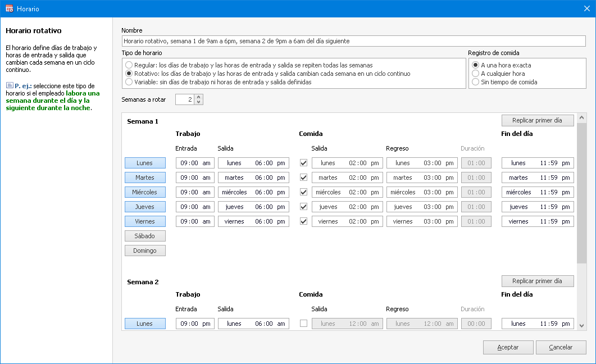
Task: Enable Sábado as a workday in Semana 1
Action: [145, 236]
